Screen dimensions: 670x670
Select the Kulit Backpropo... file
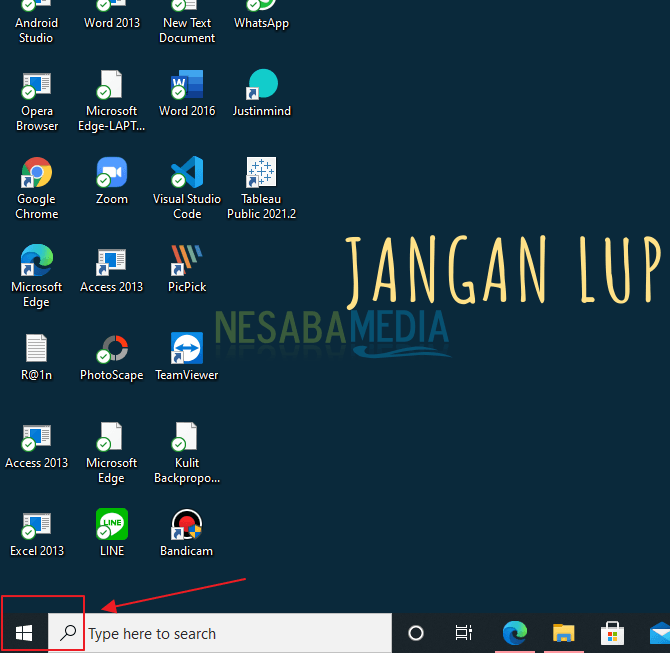(x=187, y=454)
